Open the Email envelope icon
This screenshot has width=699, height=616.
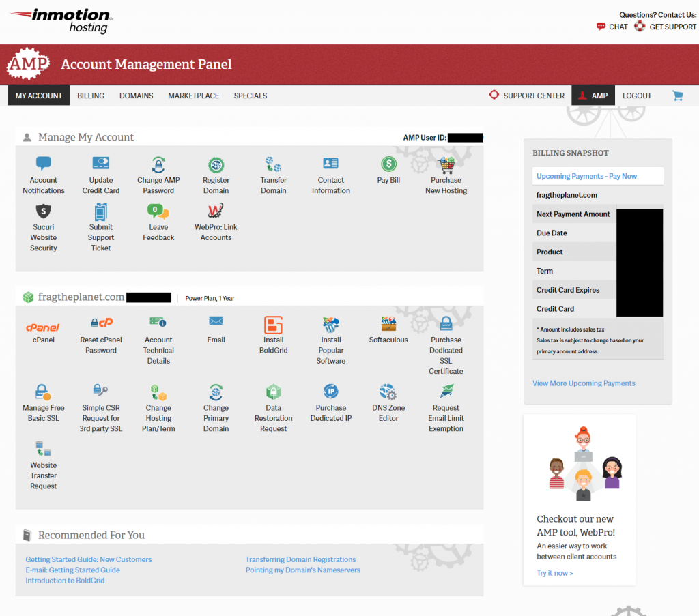(x=216, y=321)
